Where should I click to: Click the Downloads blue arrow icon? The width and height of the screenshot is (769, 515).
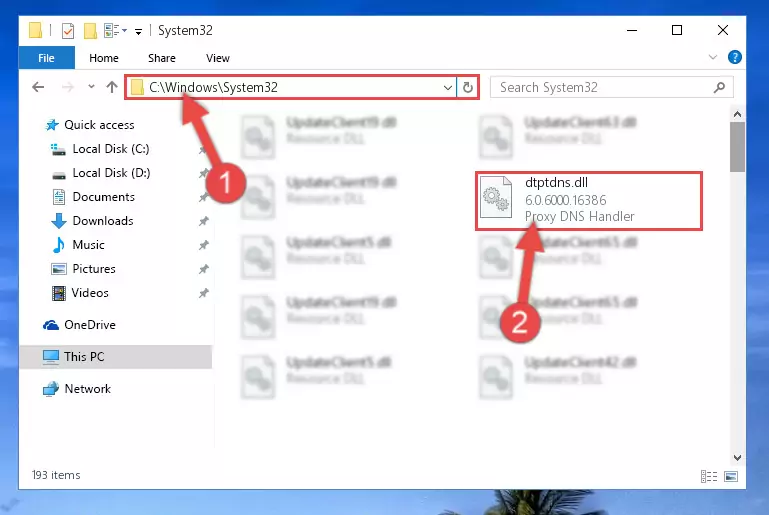[59, 221]
